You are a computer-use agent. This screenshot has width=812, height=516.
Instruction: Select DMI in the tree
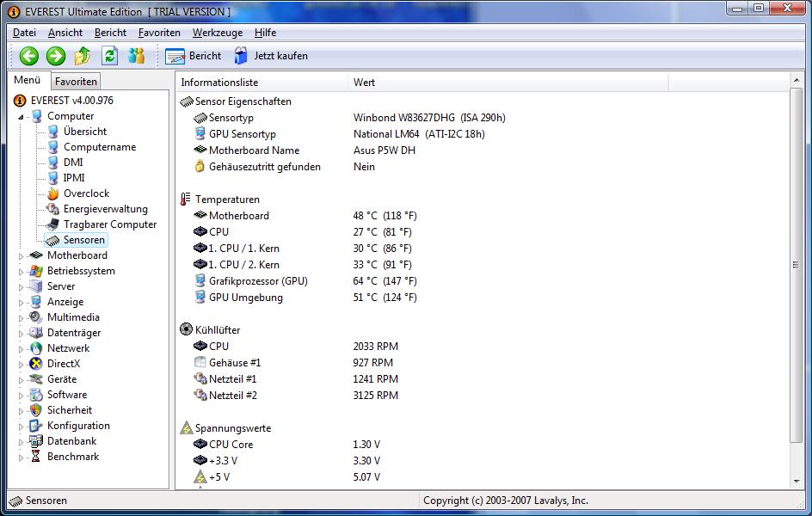[x=73, y=163]
